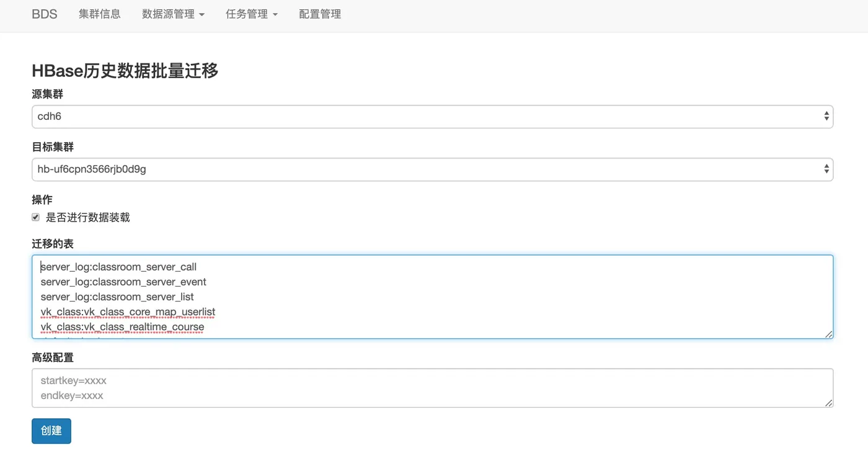This screenshot has height=458, width=868.
Task: Uncheck the 是否进行数据装载 checkbox
Action: pyautogui.click(x=36, y=217)
